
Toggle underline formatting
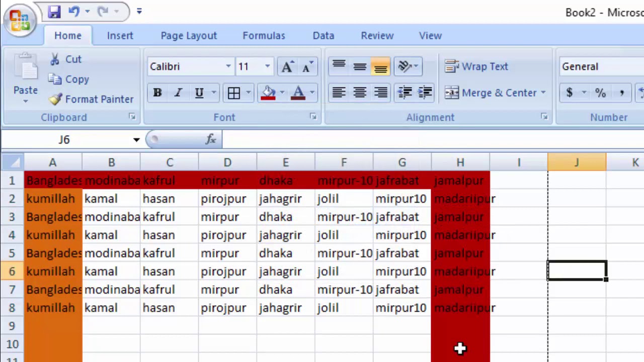coord(199,93)
